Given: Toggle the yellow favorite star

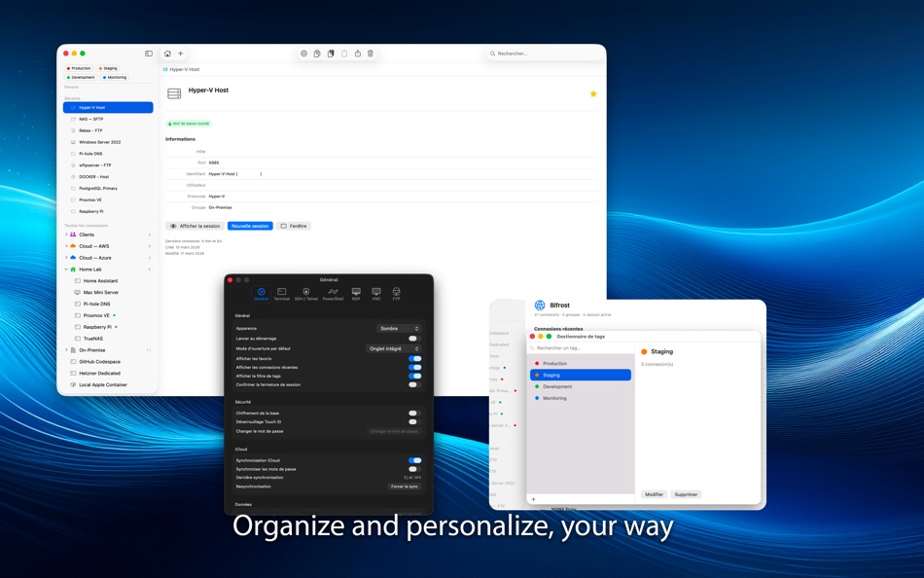Looking at the screenshot, I should point(593,93).
